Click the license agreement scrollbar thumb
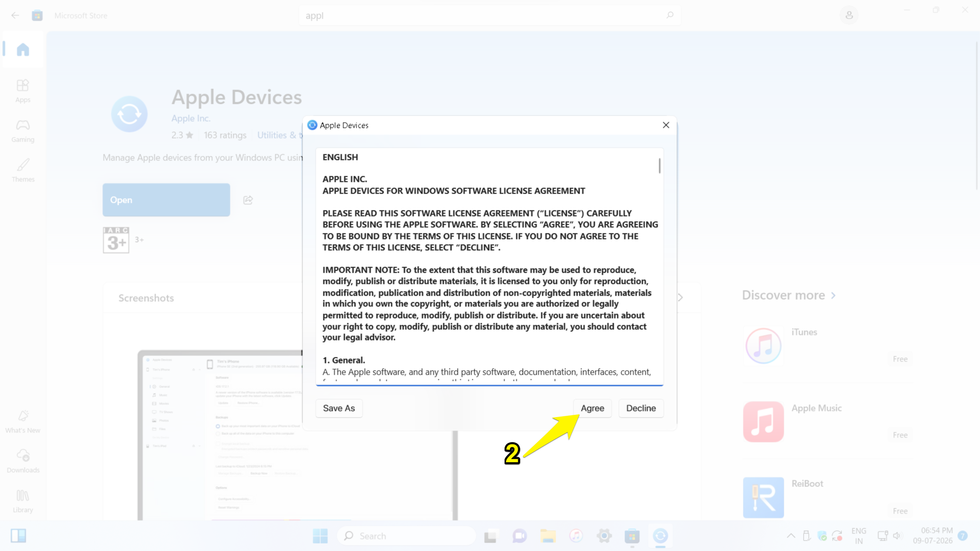 (x=660, y=166)
